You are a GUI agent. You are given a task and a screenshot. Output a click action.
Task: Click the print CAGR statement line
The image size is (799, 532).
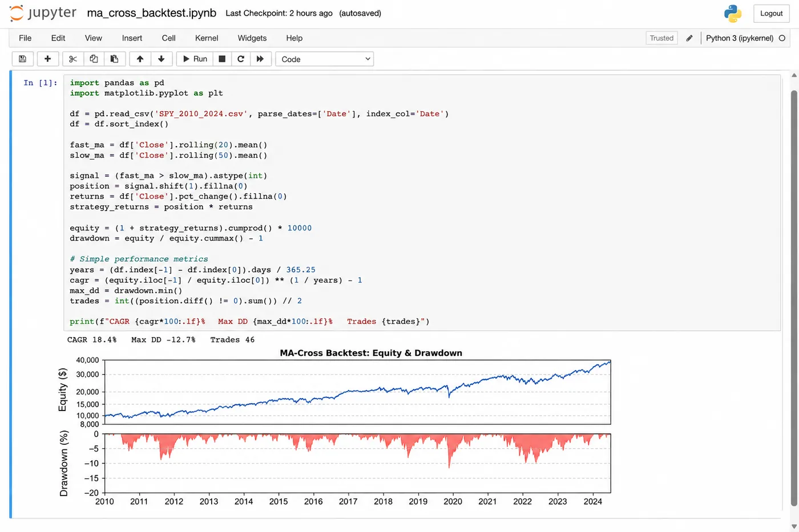tap(249, 322)
